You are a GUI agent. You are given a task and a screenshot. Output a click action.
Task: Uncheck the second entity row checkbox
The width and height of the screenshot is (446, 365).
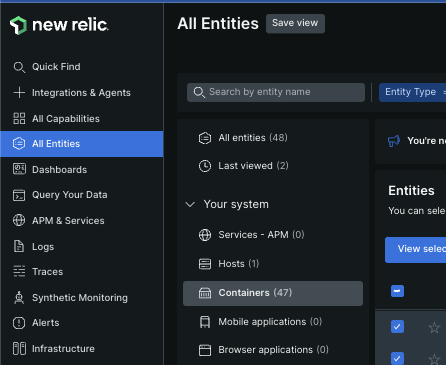pos(397,358)
